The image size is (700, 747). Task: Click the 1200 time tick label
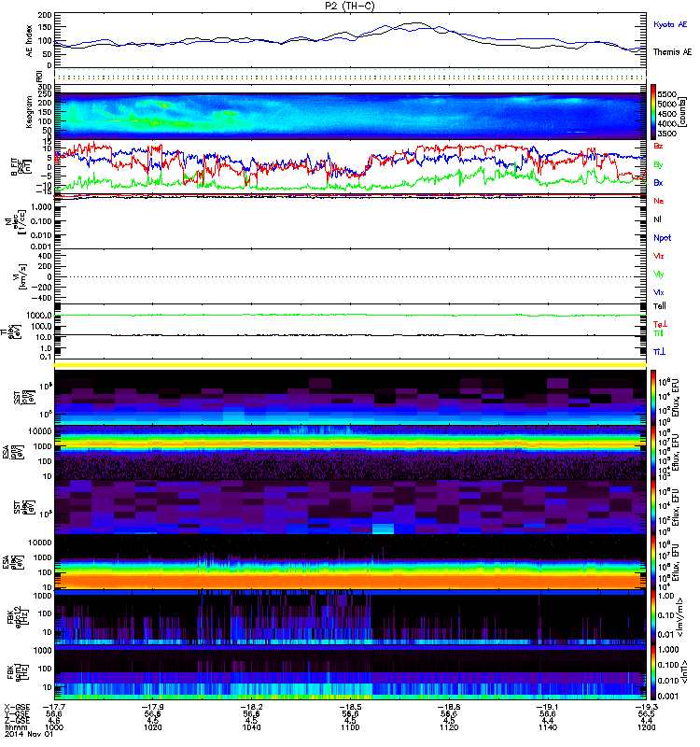(x=646, y=727)
